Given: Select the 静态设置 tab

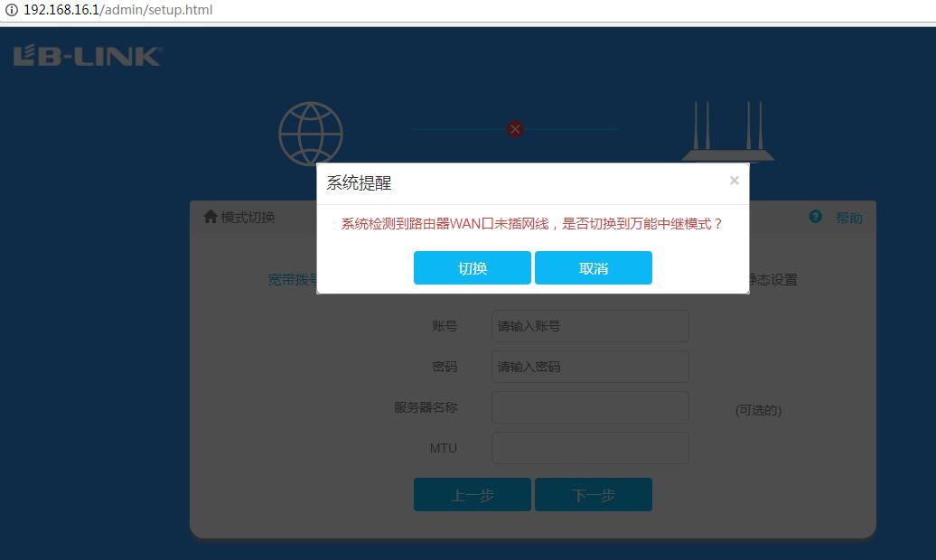Looking at the screenshot, I should pos(773,279).
